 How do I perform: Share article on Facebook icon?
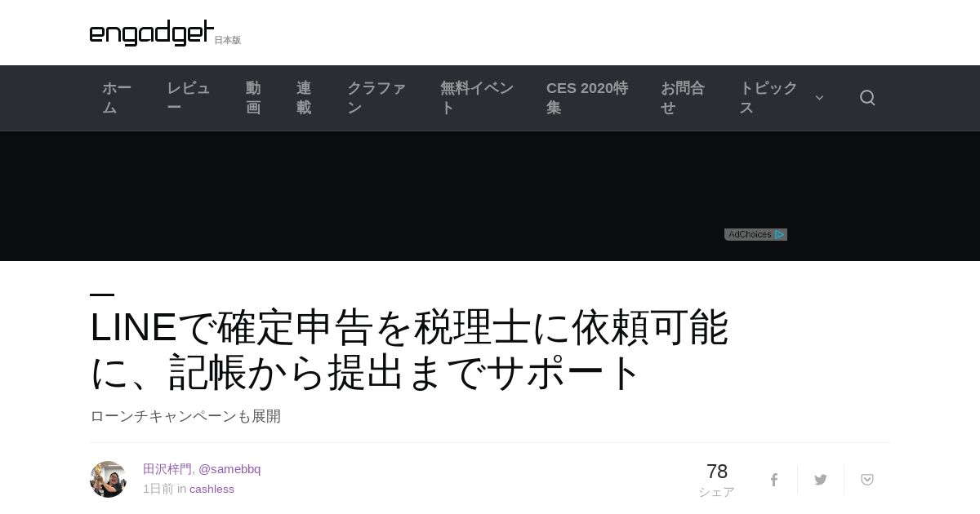[x=774, y=480]
